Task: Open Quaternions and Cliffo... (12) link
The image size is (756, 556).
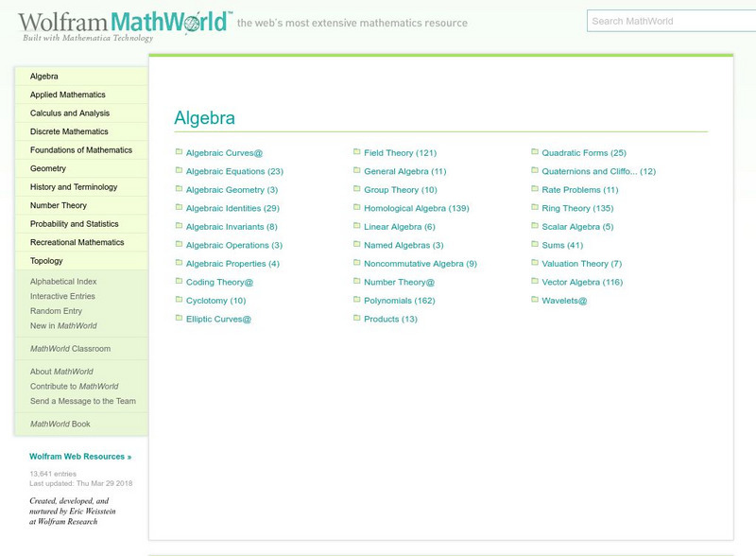Action: click(599, 171)
